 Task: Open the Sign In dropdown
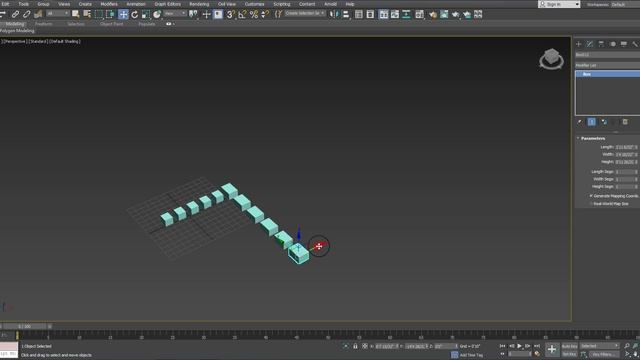click(x=559, y=4)
